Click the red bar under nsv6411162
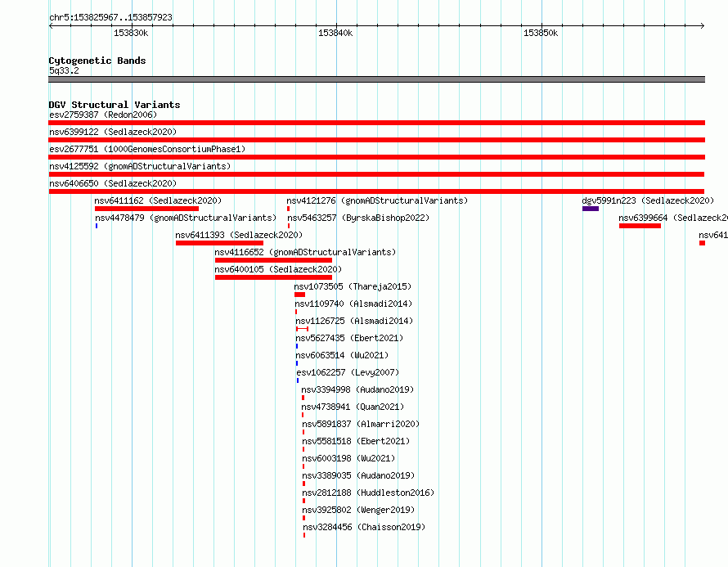The image size is (728, 567). click(146, 209)
